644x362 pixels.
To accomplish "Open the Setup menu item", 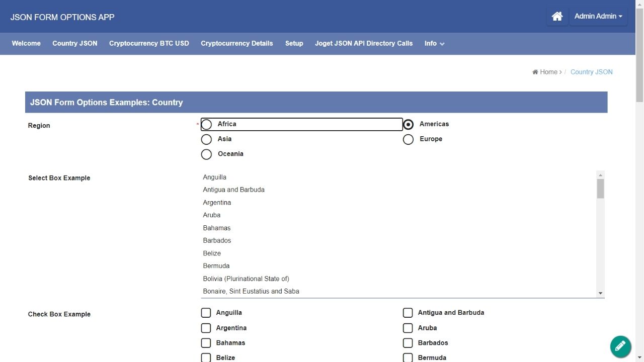I will pos(294,43).
